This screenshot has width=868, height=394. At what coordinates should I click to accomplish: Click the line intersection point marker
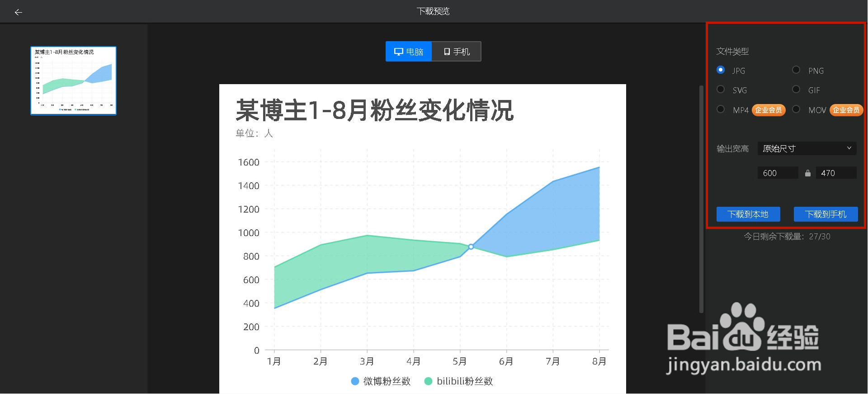point(471,247)
